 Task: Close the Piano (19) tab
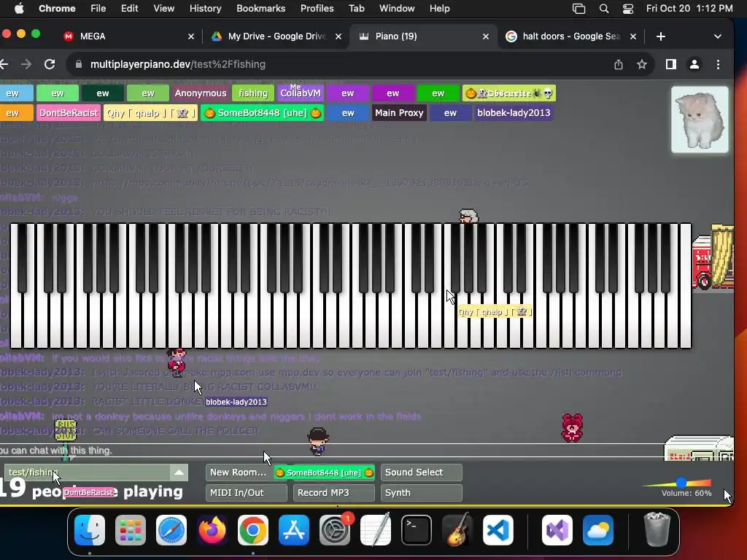485,36
